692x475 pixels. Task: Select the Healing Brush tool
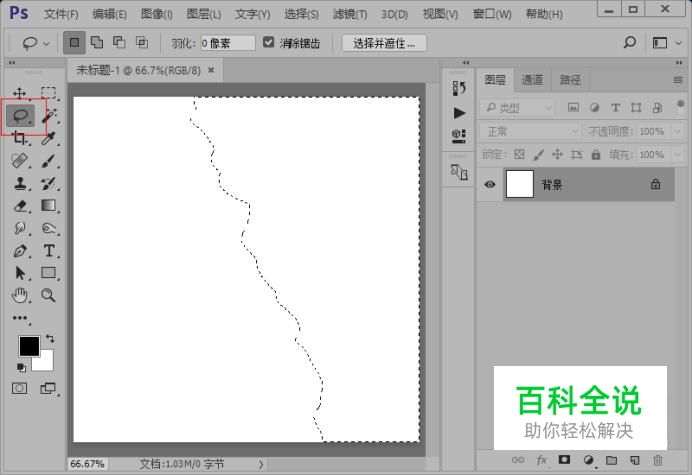19,161
